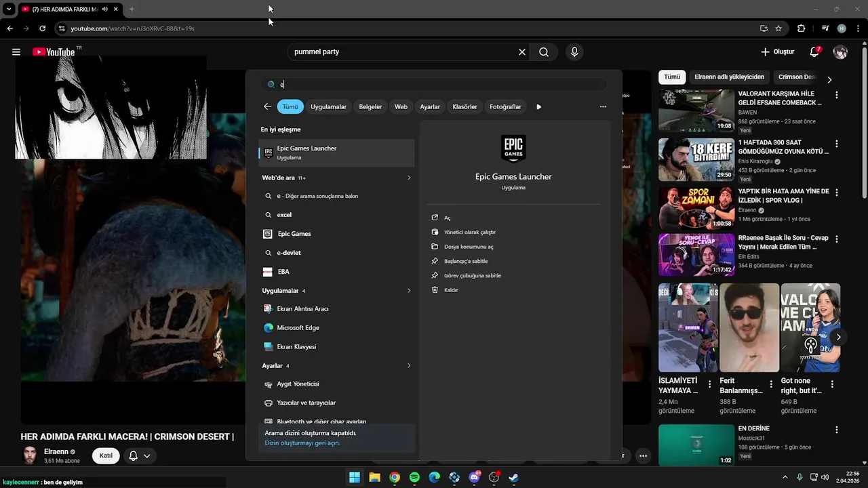
Task: Click Aç to open Epic Games Launcher
Action: click(447, 218)
